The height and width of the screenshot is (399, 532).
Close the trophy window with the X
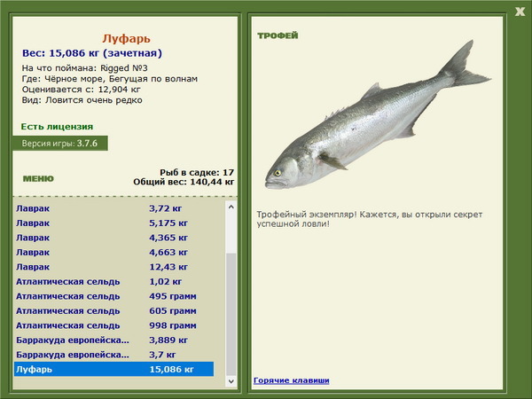520,12
